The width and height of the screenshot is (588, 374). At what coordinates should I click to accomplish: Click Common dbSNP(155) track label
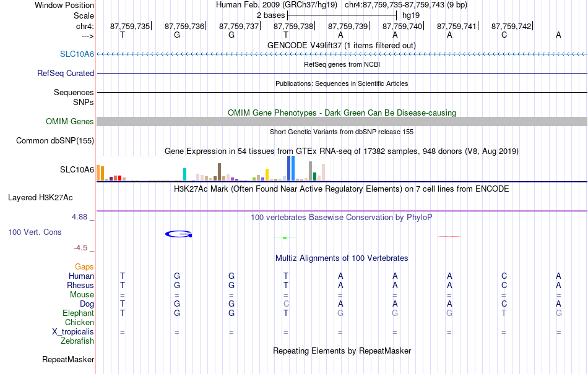(x=54, y=140)
